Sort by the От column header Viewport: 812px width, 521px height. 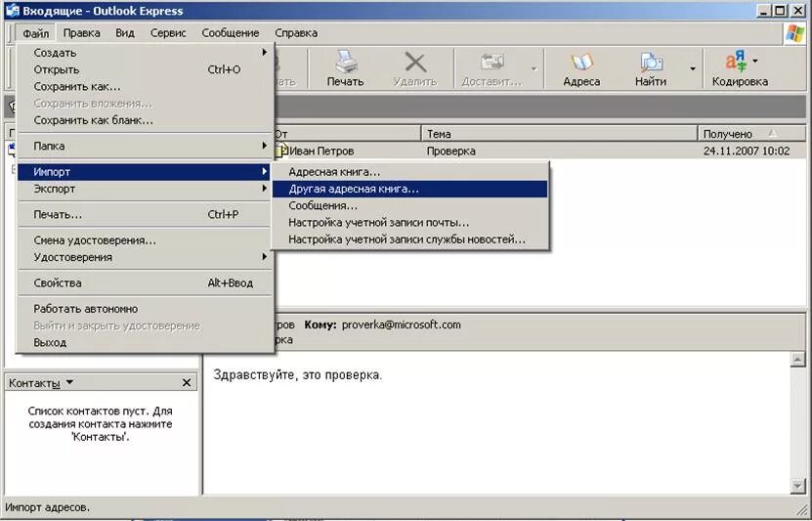pyautogui.click(x=347, y=134)
